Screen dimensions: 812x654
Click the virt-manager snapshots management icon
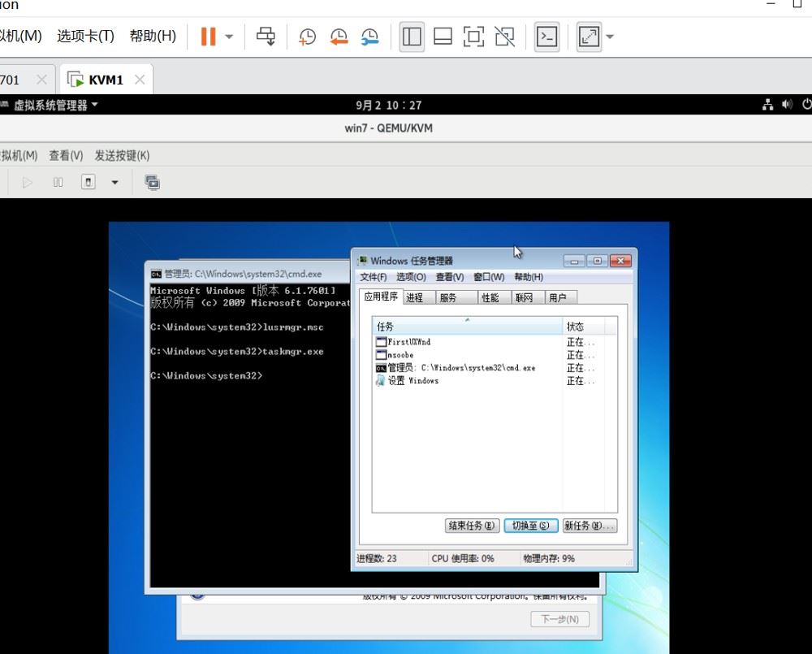click(x=153, y=183)
